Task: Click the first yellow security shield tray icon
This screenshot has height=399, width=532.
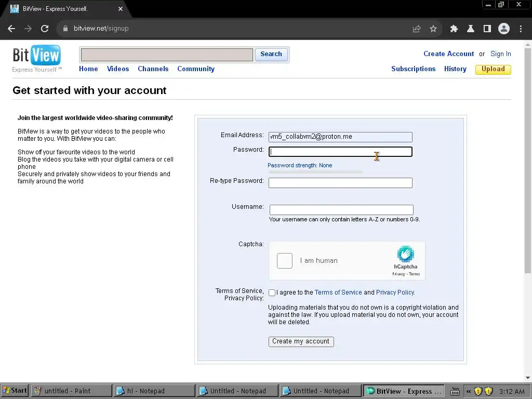Action: (x=478, y=391)
